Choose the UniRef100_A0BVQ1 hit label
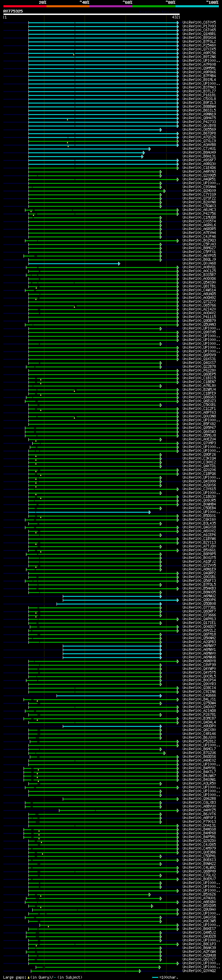 pyautogui.click(x=199, y=267)
